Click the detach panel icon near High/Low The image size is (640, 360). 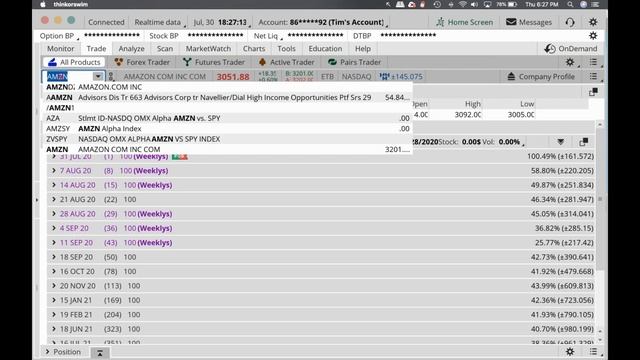click(593, 92)
